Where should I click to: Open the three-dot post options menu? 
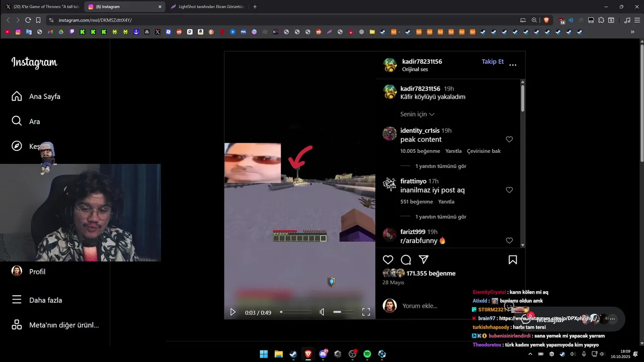pos(513,65)
